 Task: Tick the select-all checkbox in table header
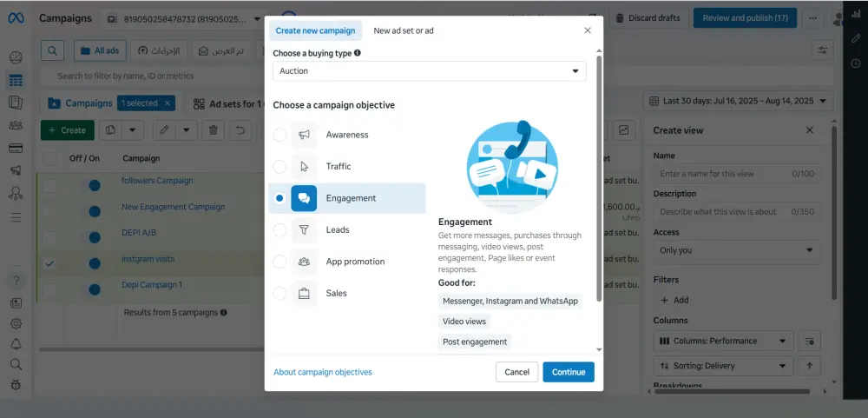point(49,158)
